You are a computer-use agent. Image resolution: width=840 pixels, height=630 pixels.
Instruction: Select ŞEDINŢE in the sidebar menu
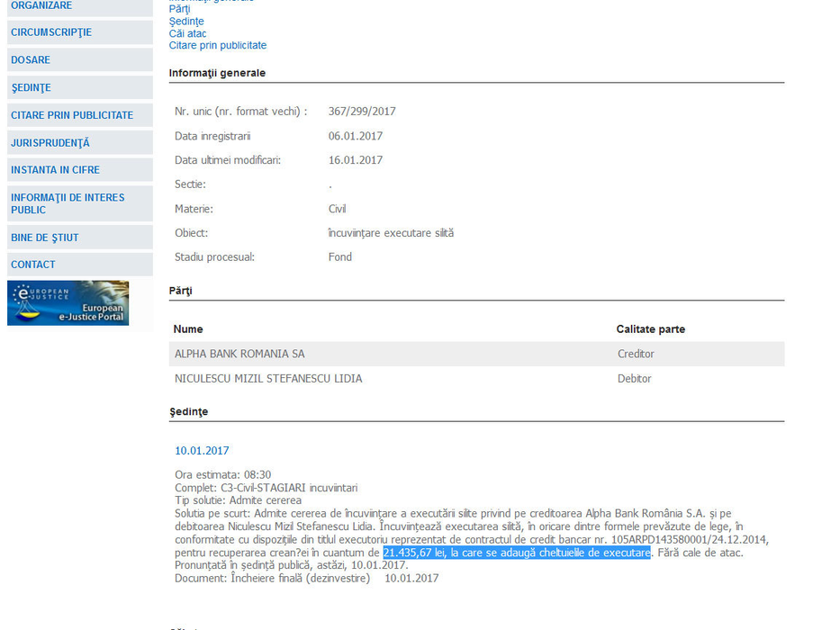80,87
